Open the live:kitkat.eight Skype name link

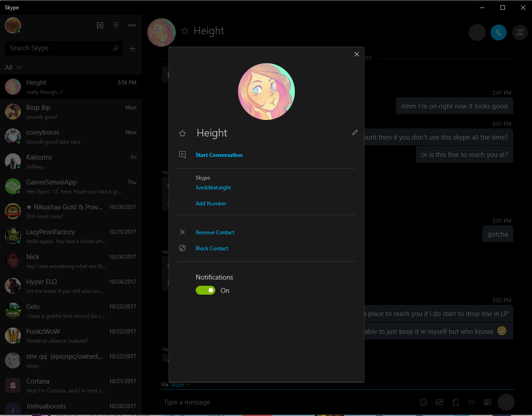click(213, 188)
